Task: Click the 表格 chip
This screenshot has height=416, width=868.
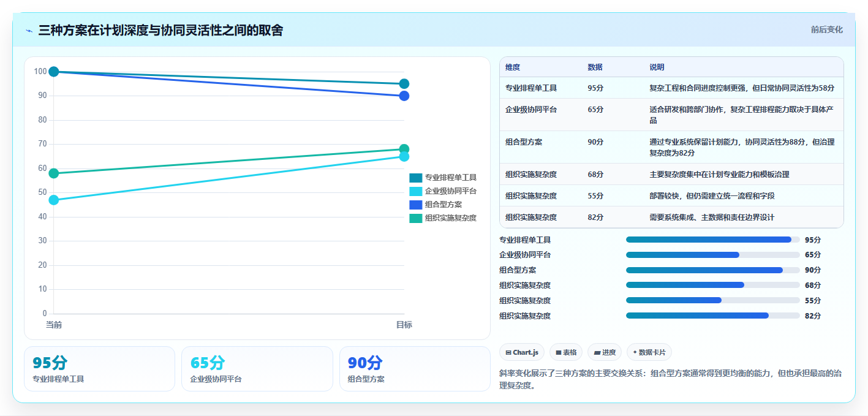Action: [x=566, y=352]
